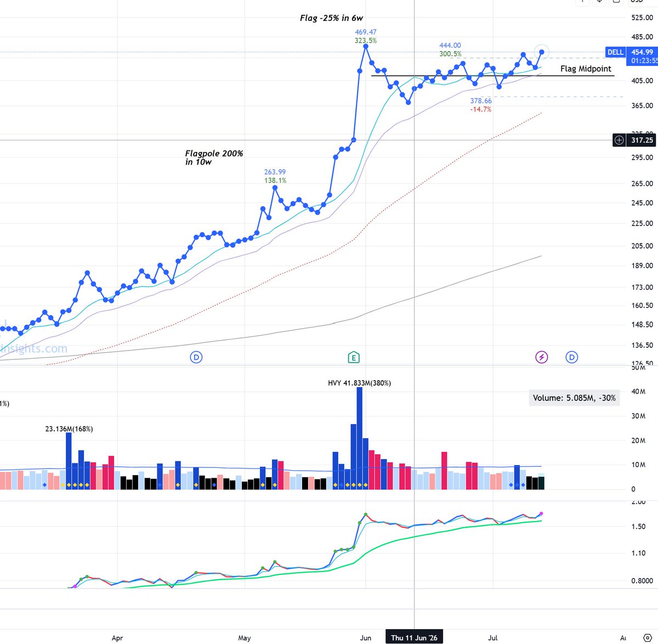Click the first dividend 'D' marker in late April
The height and width of the screenshot is (644, 658).
pos(196,357)
